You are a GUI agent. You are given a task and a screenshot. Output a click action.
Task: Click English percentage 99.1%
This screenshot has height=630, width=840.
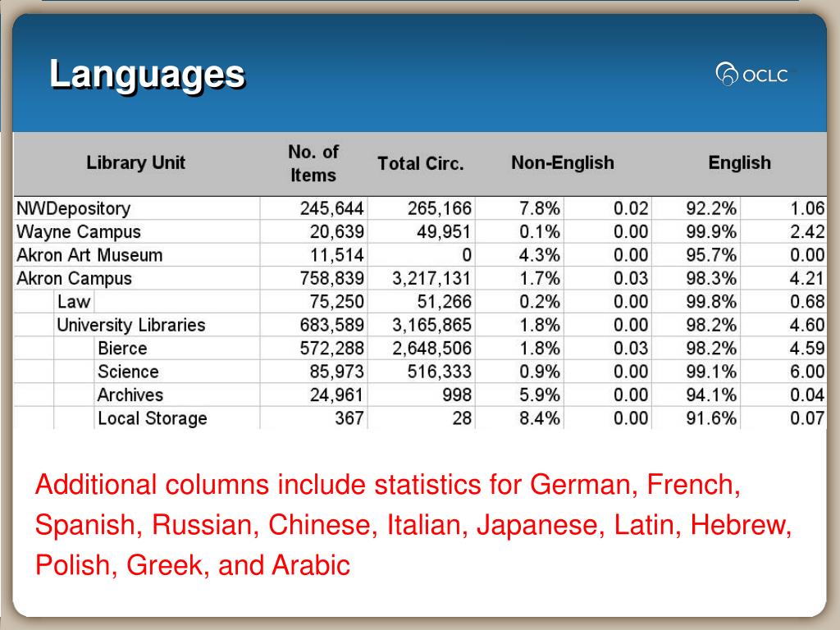coord(711,372)
